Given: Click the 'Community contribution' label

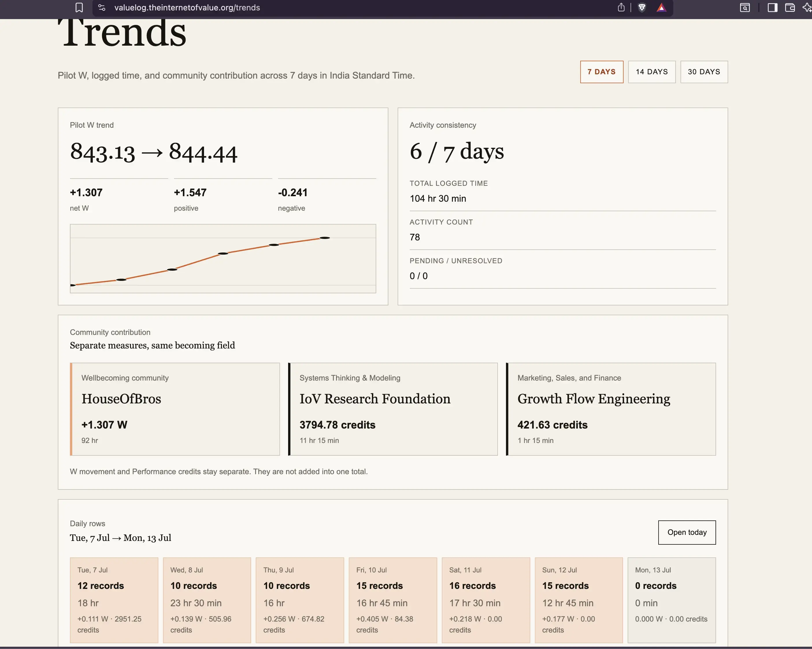Looking at the screenshot, I should point(110,332).
